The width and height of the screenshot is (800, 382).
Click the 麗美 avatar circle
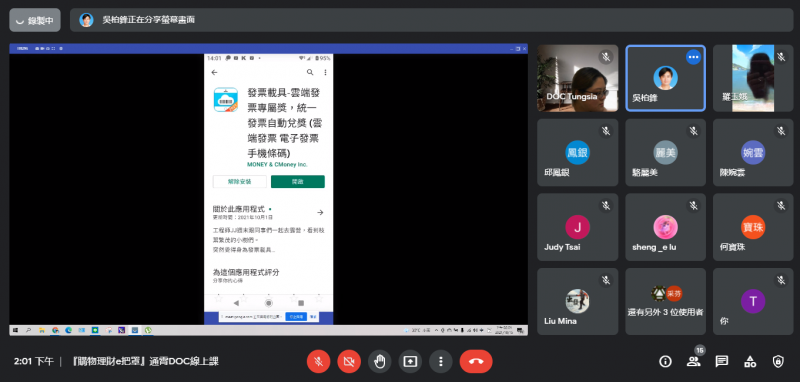666,152
